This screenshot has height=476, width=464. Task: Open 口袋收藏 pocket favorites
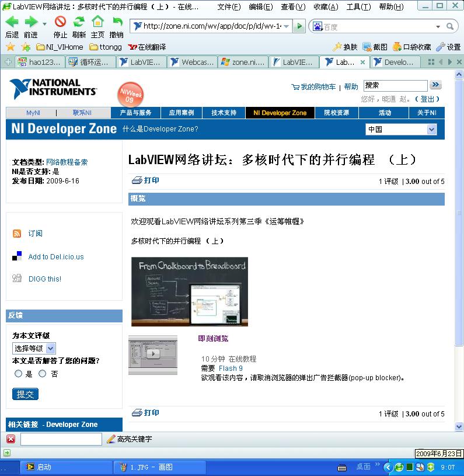click(x=411, y=47)
